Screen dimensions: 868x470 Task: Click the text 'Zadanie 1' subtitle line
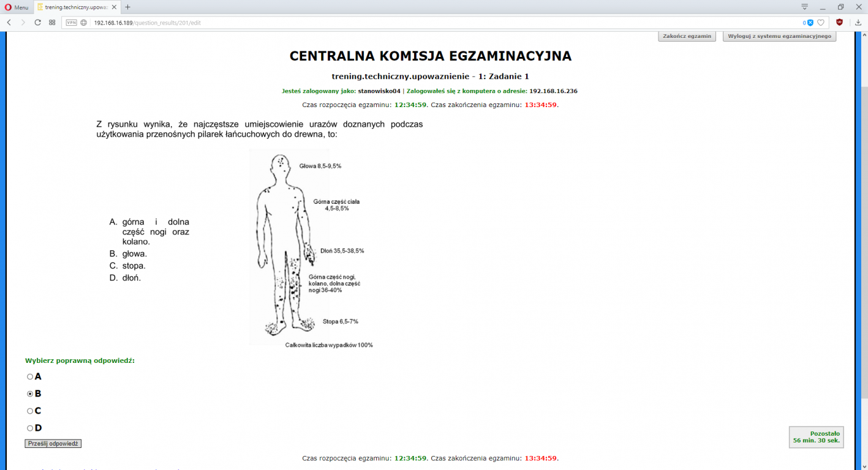click(x=430, y=76)
